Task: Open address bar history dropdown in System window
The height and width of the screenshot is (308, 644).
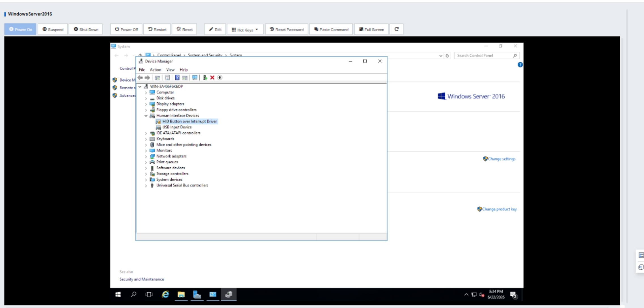Action: 441,56
